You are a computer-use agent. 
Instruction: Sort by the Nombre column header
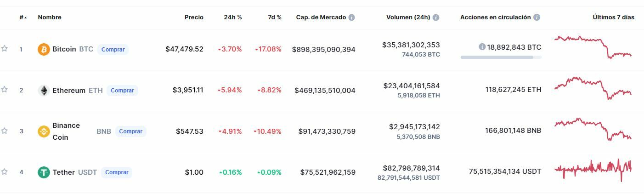[x=50, y=17]
